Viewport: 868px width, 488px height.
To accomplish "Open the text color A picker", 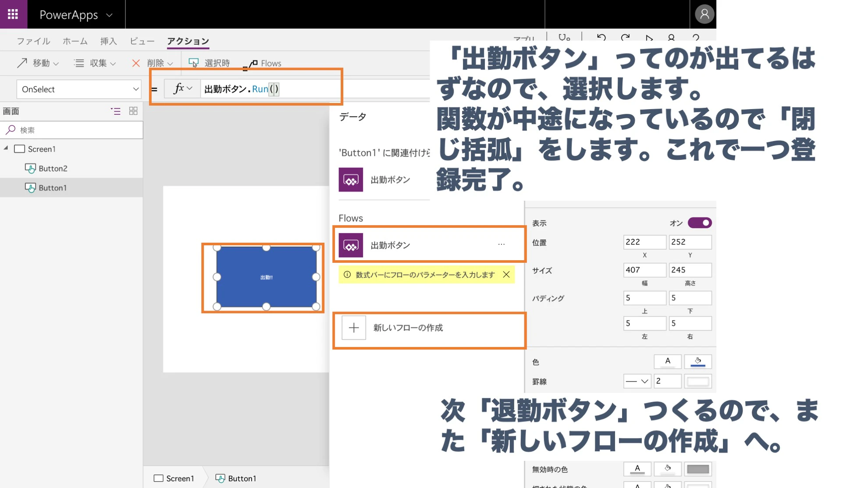I will pyautogui.click(x=667, y=361).
